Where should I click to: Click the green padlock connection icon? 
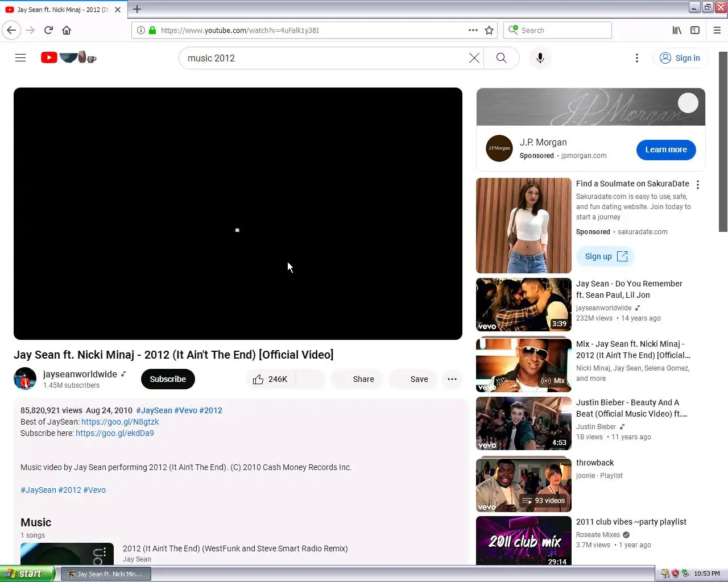[152, 30]
